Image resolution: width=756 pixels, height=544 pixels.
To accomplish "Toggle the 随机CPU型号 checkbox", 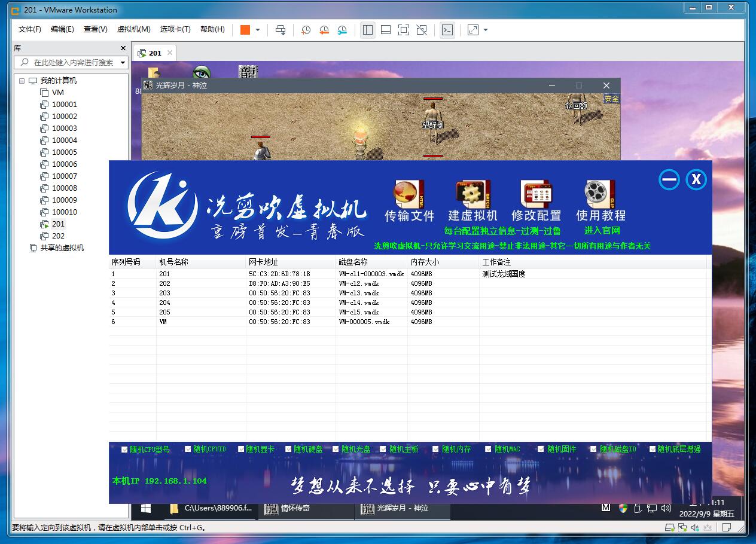I will tap(124, 450).
